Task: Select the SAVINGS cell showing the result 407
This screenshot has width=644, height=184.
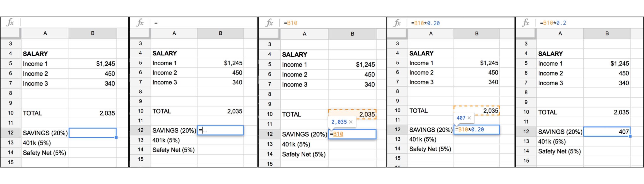Action: [607, 132]
